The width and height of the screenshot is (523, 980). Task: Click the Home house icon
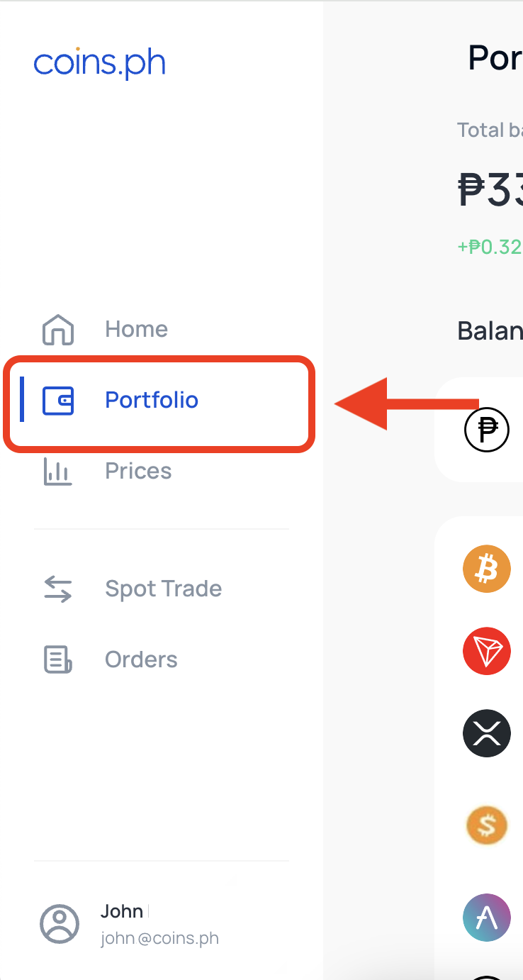click(x=58, y=330)
